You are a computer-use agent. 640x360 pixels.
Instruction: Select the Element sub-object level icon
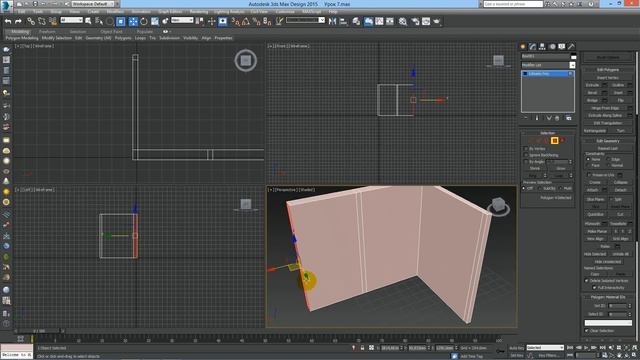[562, 140]
